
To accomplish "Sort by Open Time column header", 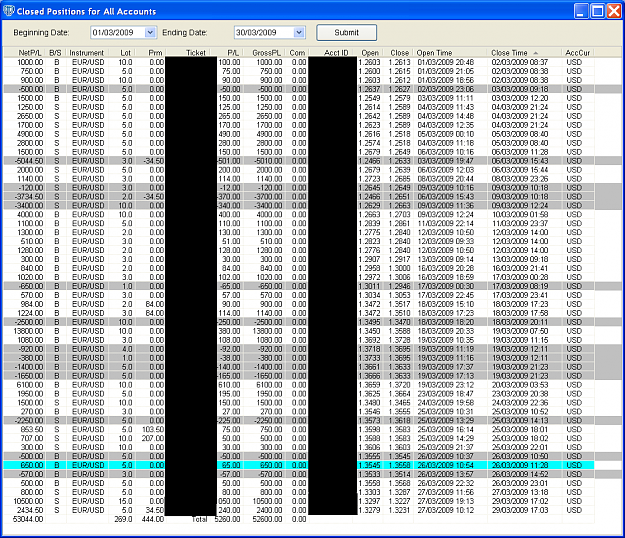I will point(450,53).
